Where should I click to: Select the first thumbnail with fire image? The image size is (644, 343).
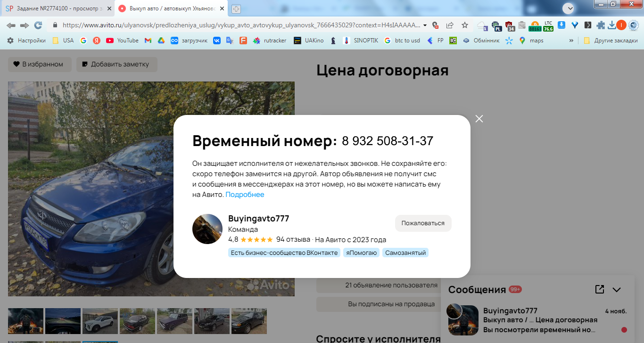click(25, 321)
